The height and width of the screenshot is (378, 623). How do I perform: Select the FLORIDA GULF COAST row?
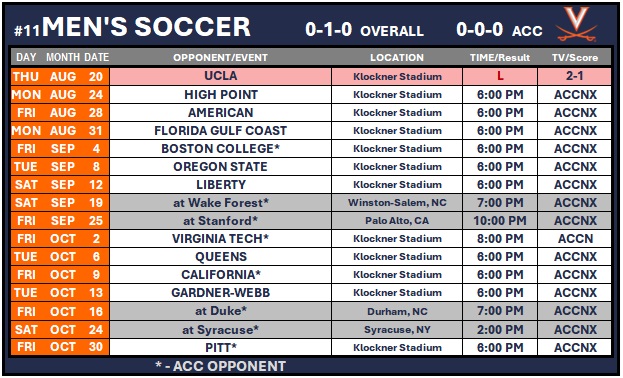click(x=311, y=130)
